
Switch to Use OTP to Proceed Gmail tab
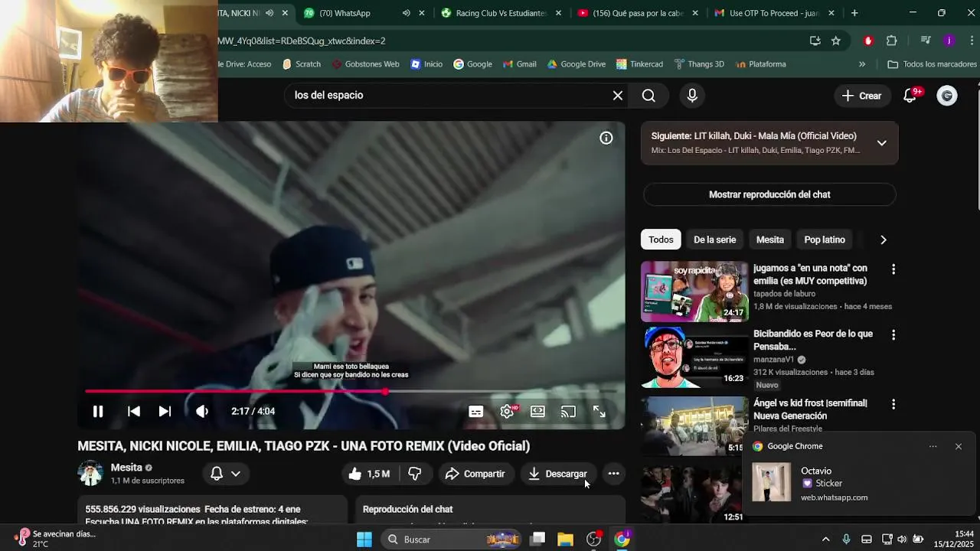click(x=773, y=13)
